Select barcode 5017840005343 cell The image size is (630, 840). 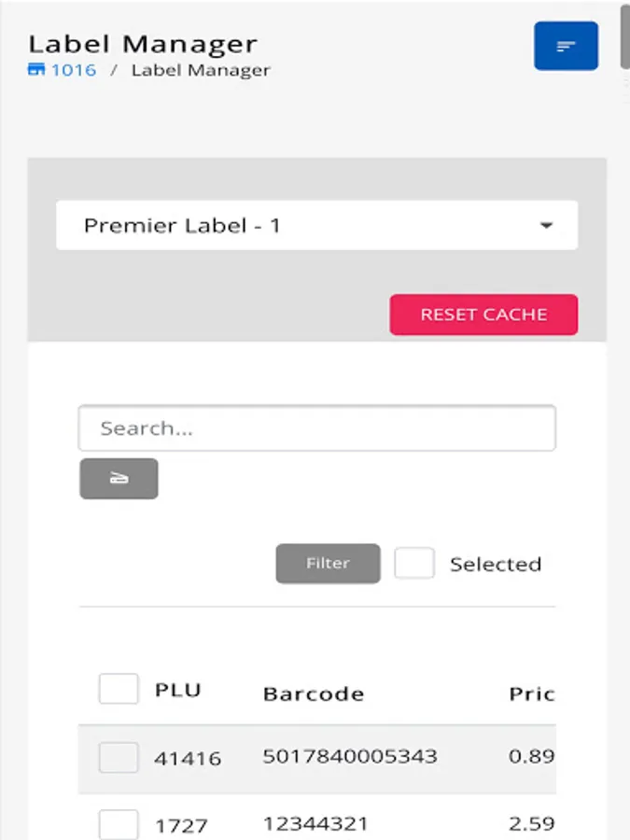350,756
